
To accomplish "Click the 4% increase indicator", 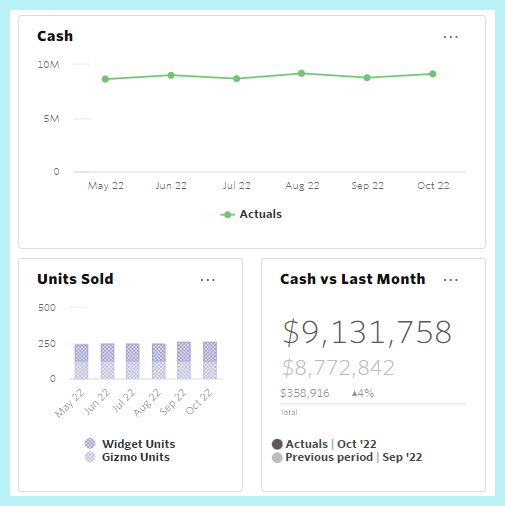I will 363,393.
